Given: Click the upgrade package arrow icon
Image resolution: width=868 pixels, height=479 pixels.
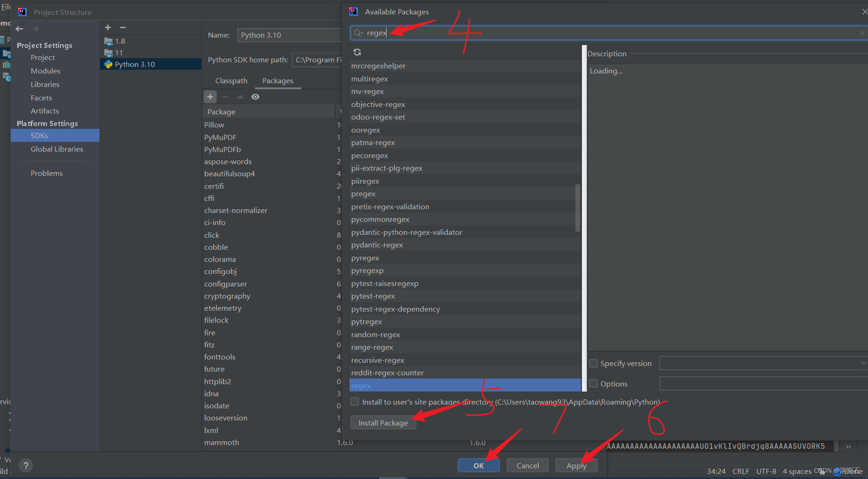Looking at the screenshot, I should click(240, 97).
